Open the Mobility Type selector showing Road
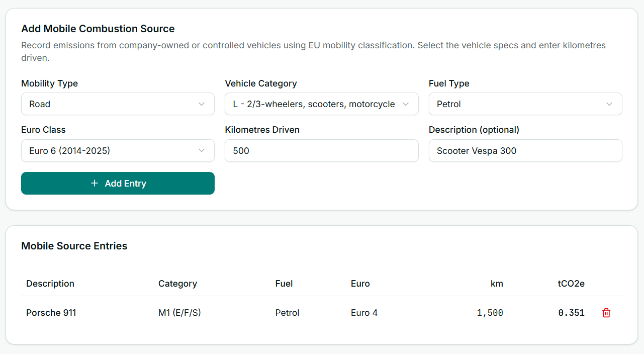 (118, 104)
